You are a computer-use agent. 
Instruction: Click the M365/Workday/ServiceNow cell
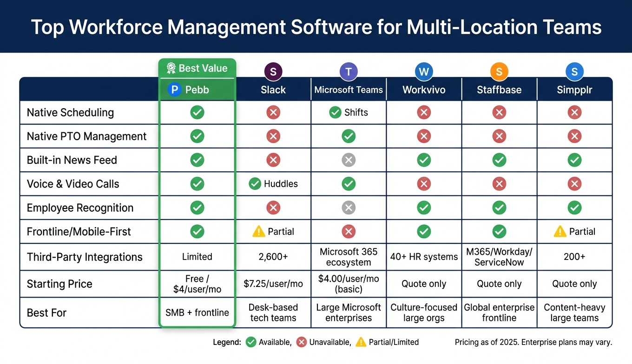click(499, 257)
